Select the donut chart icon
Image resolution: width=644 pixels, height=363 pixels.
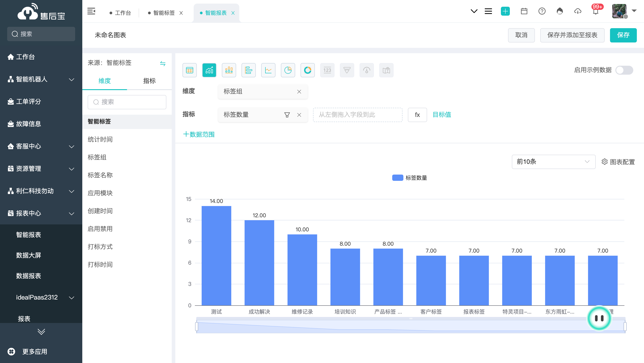(x=307, y=70)
